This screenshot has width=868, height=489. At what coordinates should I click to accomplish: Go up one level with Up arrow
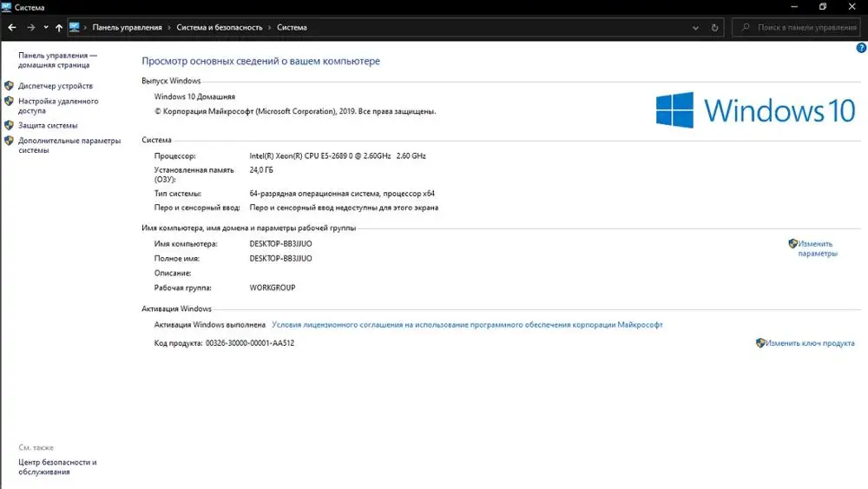tap(59, 27)
